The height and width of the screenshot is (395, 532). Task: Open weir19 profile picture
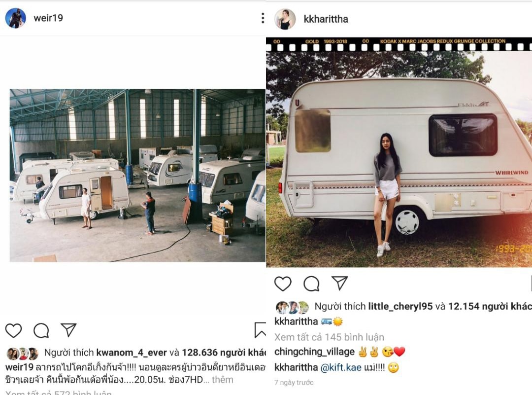[x=16, y=18]
